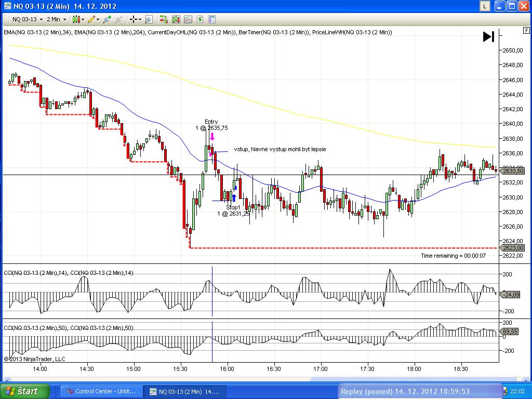Click the zoom out magnifier icon

pos(118,19)
